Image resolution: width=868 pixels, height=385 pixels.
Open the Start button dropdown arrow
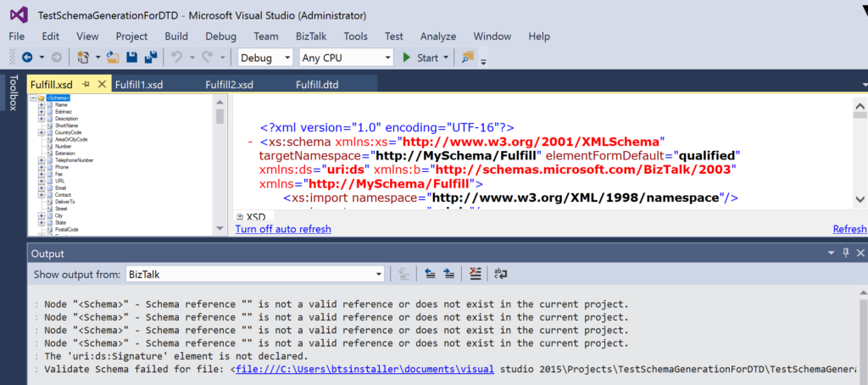tap(446, 58)
